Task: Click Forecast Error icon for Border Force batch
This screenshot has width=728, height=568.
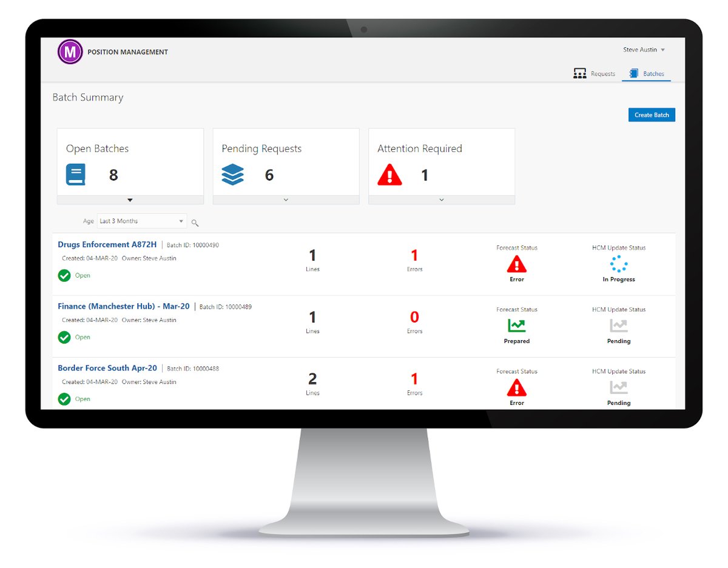Action: (x=517, y=387)
